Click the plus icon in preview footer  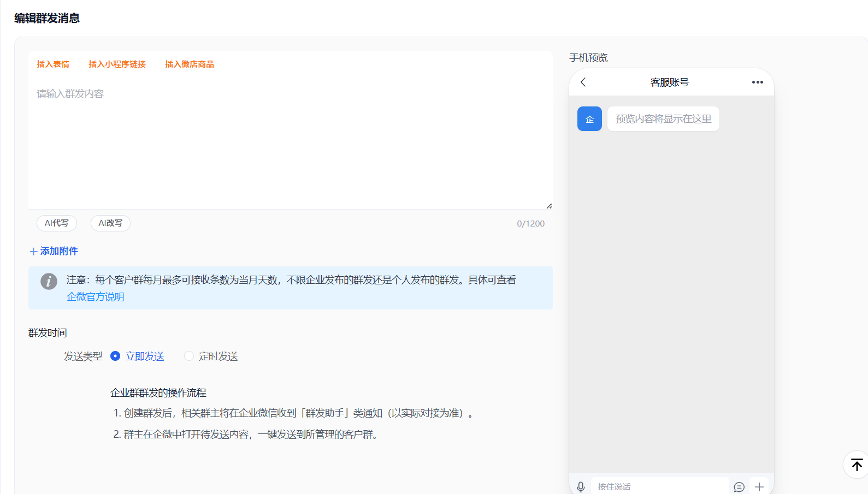(x=759, y=487)
